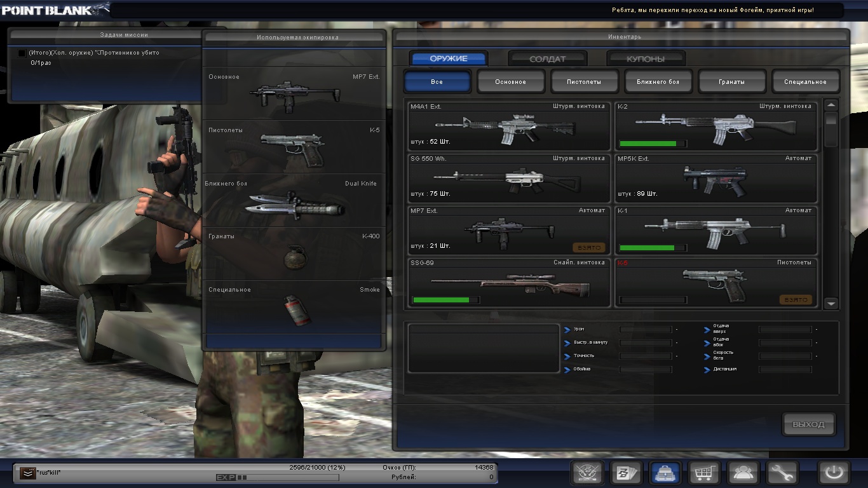Filter inventory by Основное
This screenshot has height=488, width=868.
(511, 82)
